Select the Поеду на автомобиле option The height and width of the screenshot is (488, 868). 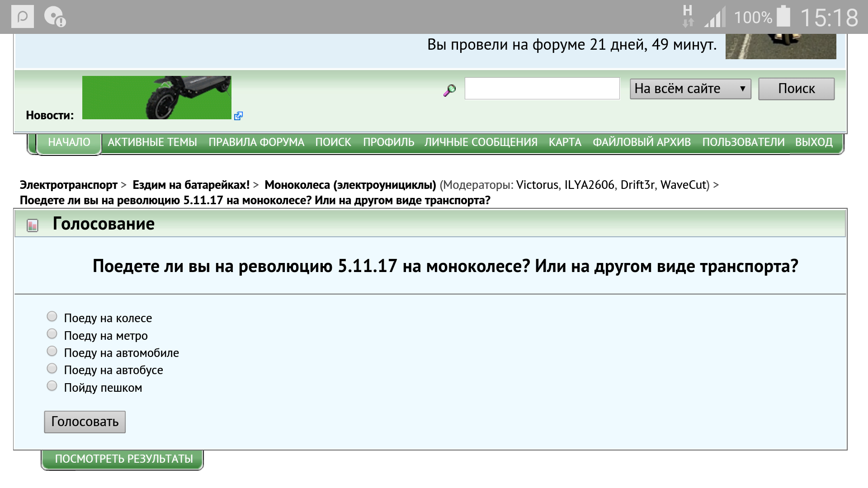[52, 351]
